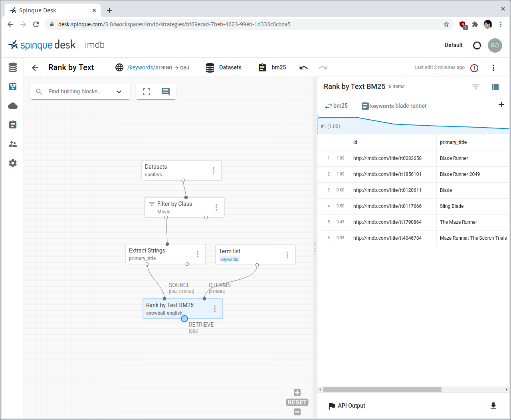Toggle the comments icon on canvas toolbar
Viewport: 511px width, 420px height.
point(166,91)
